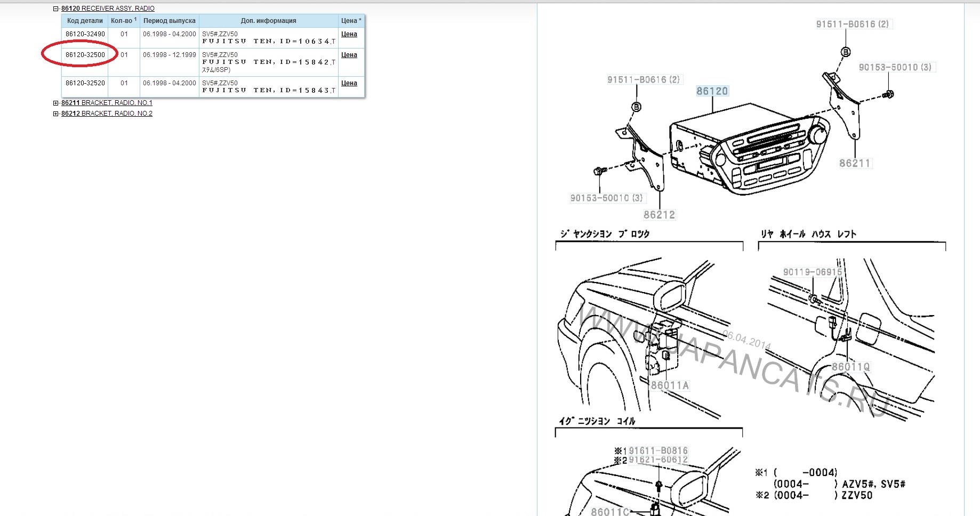Click the 91621-60612 part label in the diagram
980x516 pixels.
[x=658, y=460]
